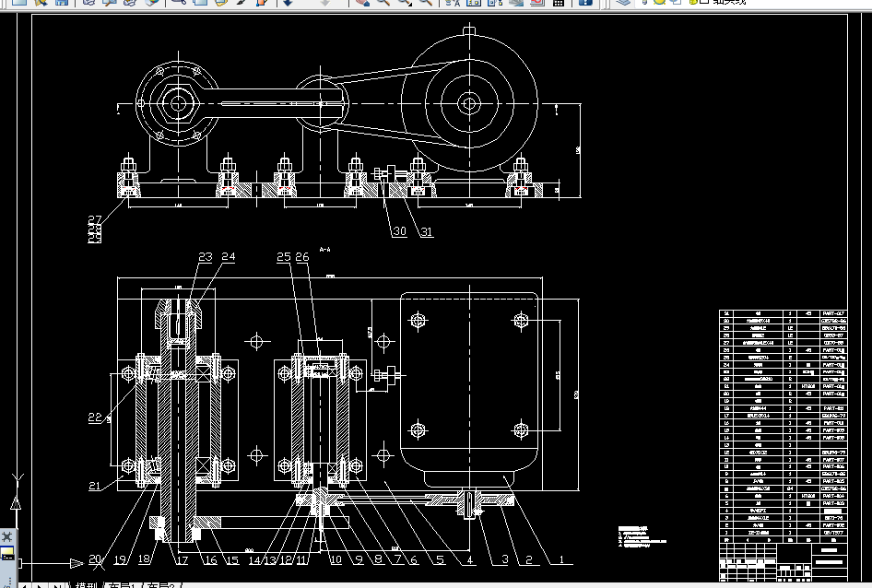Select the A-A section view label

click(324, 250)
